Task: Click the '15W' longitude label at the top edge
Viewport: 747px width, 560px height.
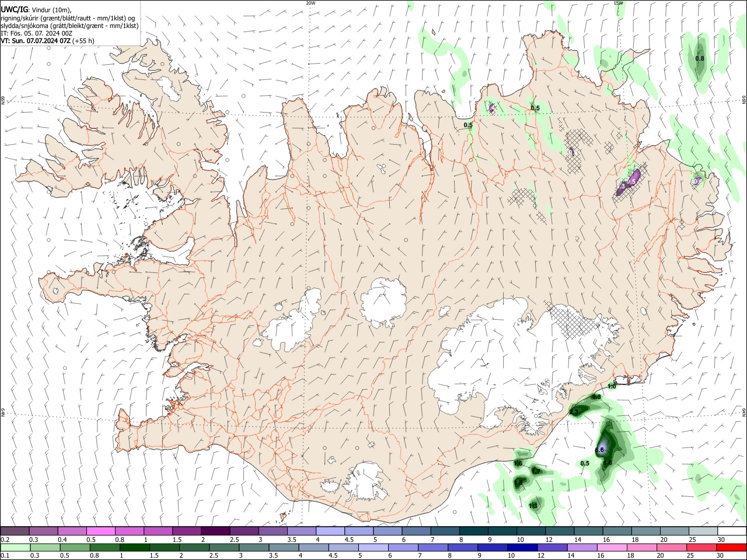Action: [618, 3]
